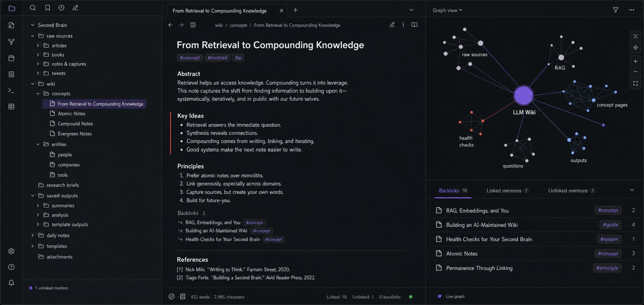Open the command terminal ribbon icon
Viewport: 644px width, 305px height.
pyautogui.click(x=11, y=90)
